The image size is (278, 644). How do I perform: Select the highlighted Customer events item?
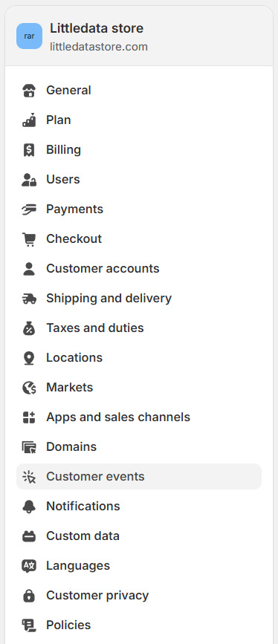click(x=139, y=476)
